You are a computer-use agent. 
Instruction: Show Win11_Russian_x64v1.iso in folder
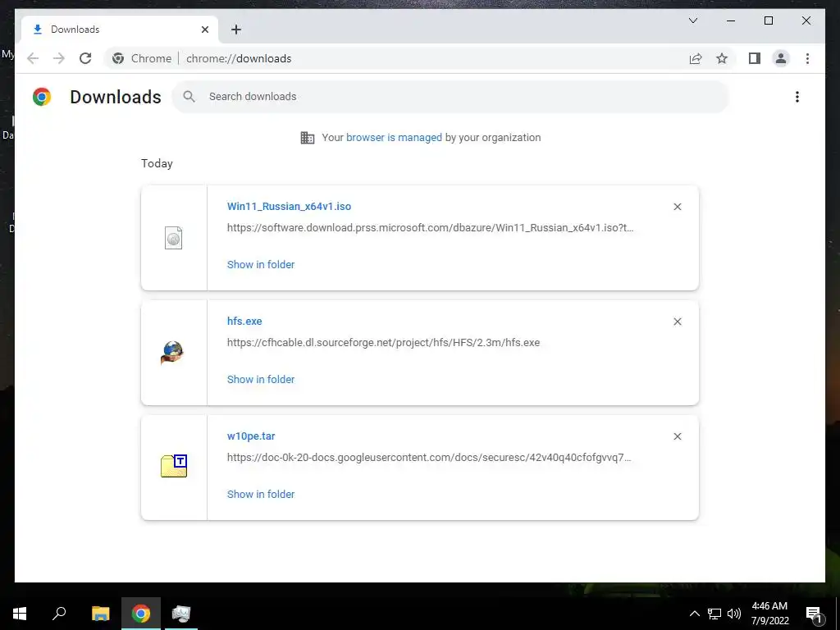click(x=261, y=264)
